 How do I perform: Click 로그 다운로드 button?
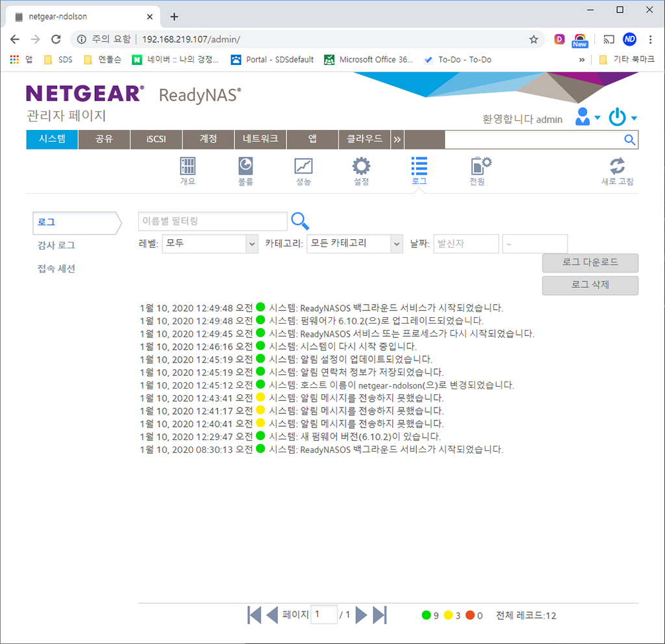[590, 263]
